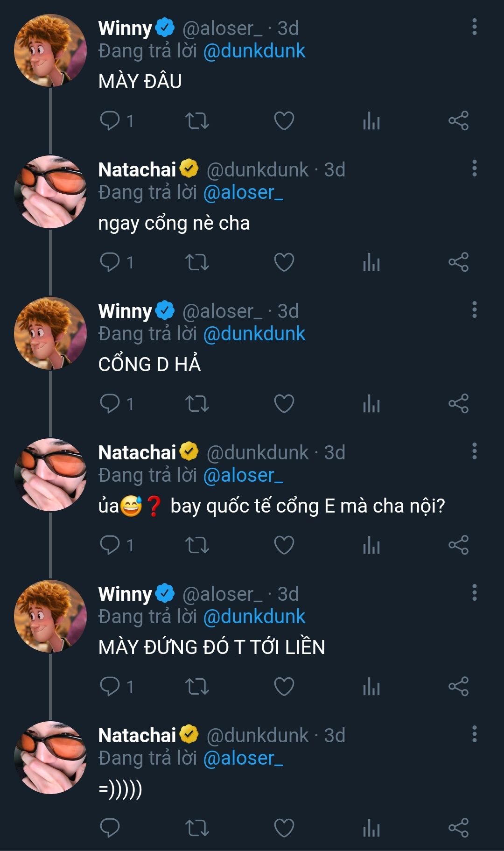Share the "CỔNG D HẢ" tweet
The height and width of the screenshot is (851, 504).
click(x=458, y=404)
